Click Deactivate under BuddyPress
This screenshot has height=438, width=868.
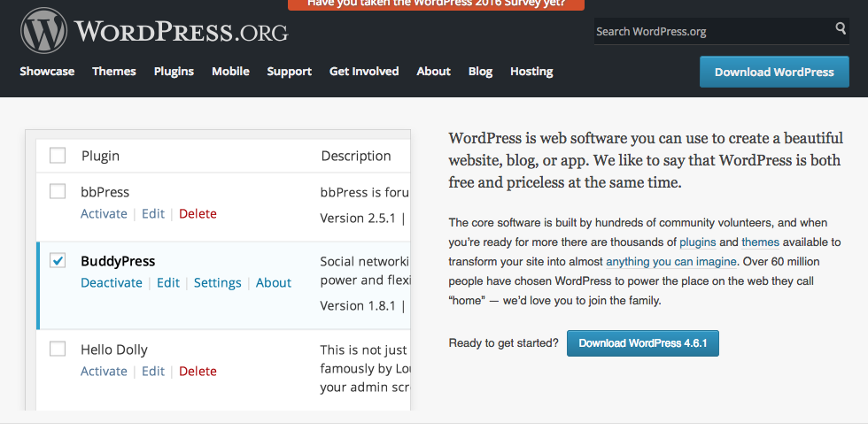[112, 282]
